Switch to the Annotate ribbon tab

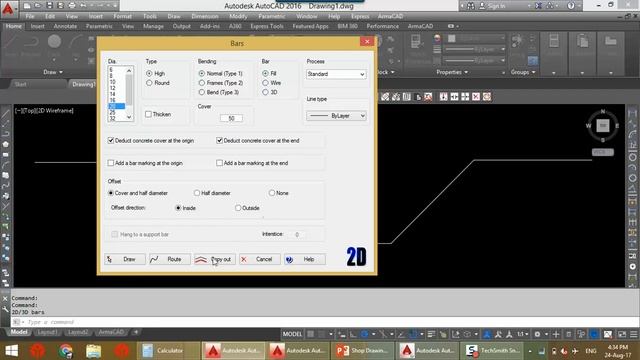point(65,26)
